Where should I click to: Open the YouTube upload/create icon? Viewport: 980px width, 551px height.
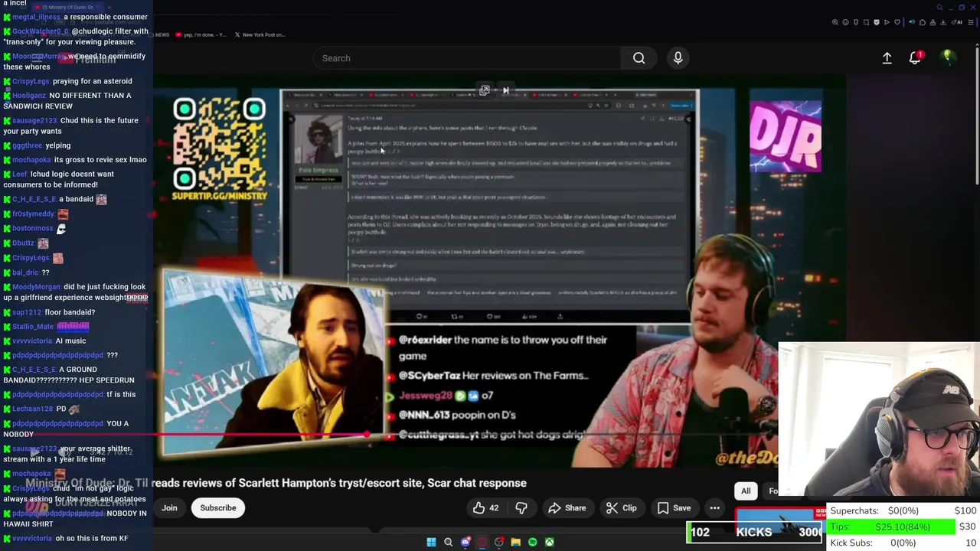click(x=887, y=58)
